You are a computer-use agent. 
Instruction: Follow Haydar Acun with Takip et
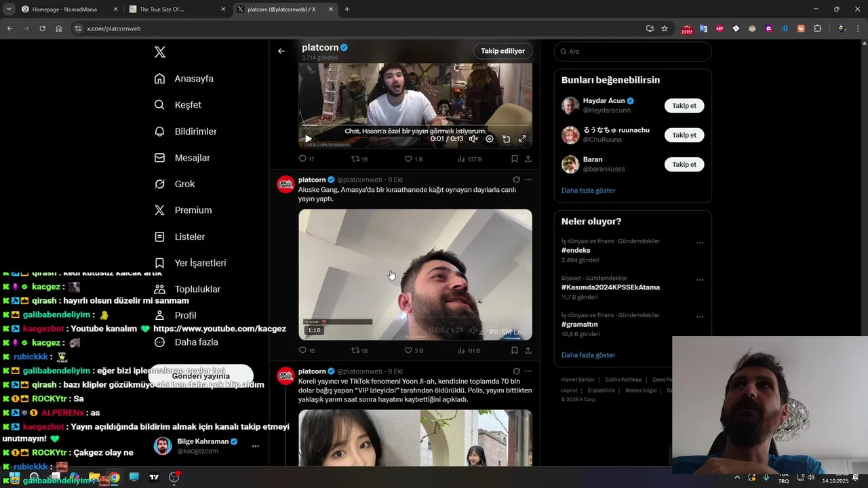point(684,106)
